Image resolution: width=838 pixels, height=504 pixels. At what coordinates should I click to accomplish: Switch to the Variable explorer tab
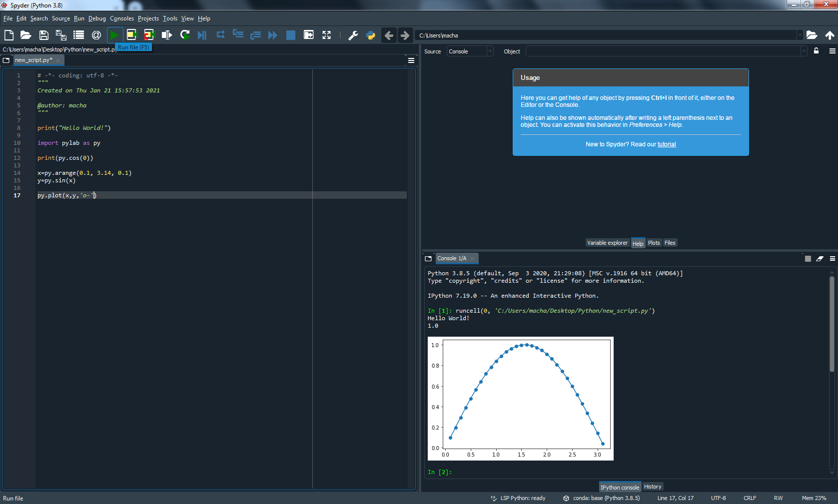(x=607, y=243)
